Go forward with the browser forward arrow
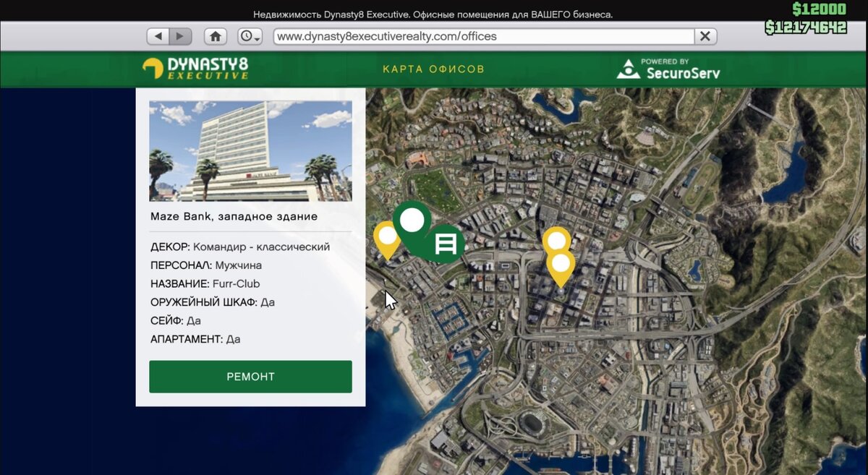 tap(180, 36)
